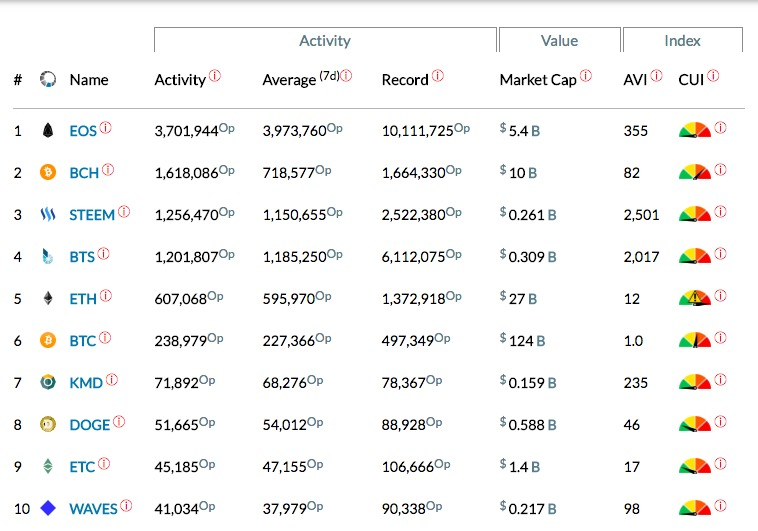Sort by the AVI column header

tap(635, 79)
